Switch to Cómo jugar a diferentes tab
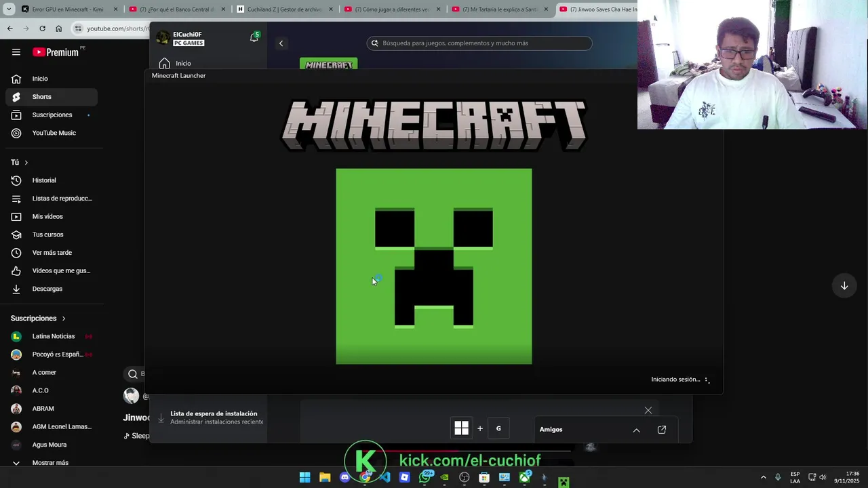The height and width of the screenshot is (488, 868). click(x=392, y=9)
